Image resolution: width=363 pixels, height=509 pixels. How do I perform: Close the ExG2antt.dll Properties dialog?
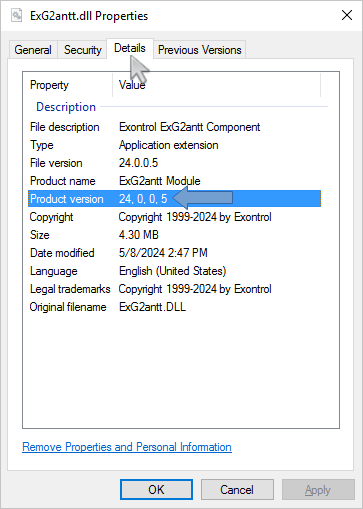pyautogui.click(x=347, y=15)
